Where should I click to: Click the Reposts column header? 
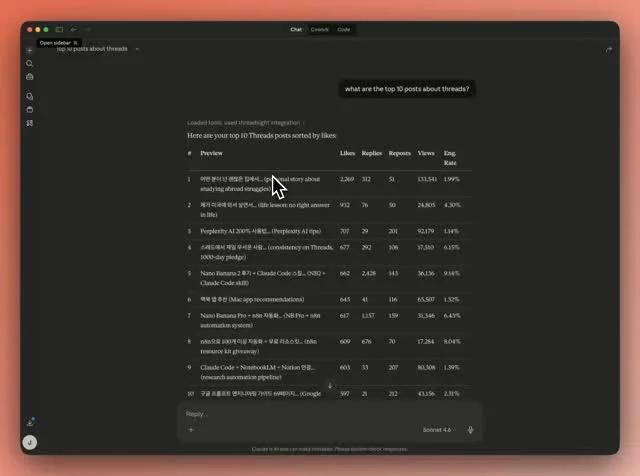[400, 153]
